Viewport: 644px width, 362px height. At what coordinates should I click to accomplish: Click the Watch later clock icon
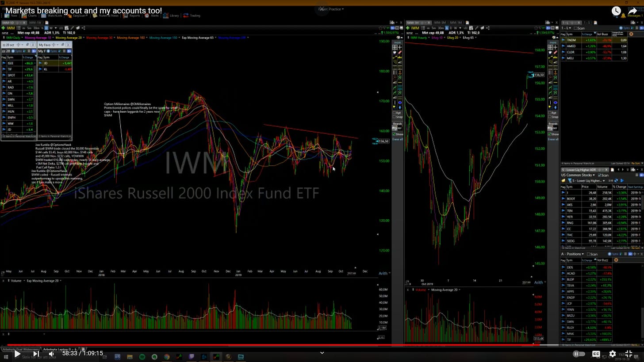click(x=616, y=11)
